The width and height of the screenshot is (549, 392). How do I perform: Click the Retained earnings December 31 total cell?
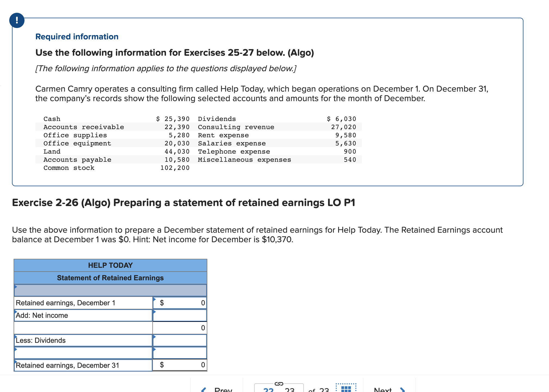(180, 365)
